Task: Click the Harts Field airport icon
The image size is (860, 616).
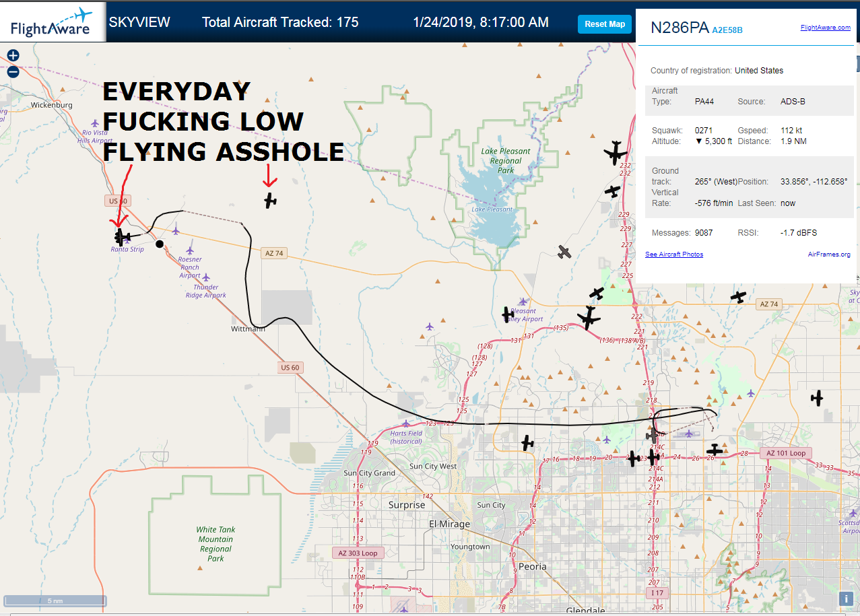Action: pos(406,423)
